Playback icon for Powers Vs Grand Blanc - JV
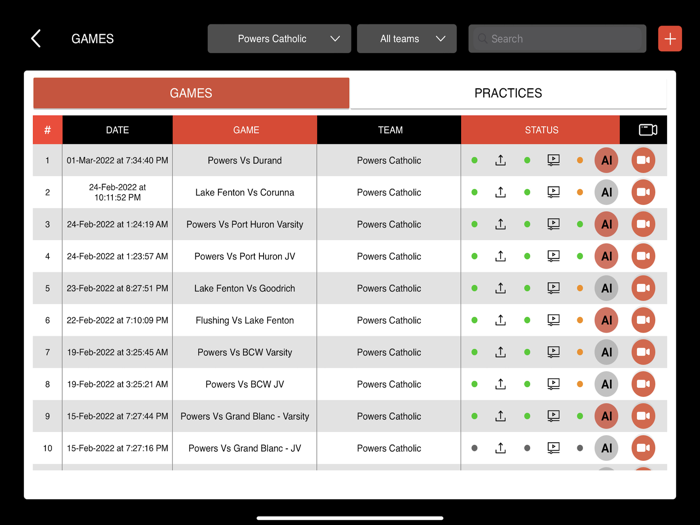Image resolution: width=700 pixels, height=525 pixels. tap(554, 448)
